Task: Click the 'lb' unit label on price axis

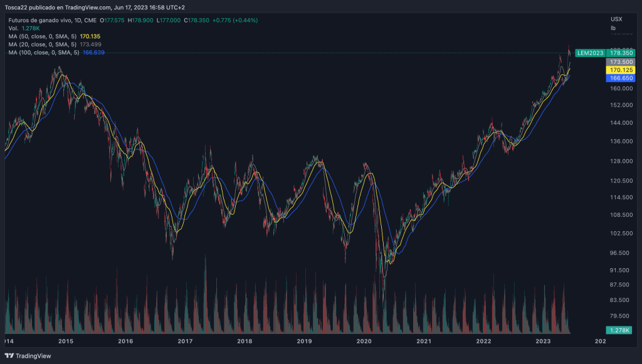Action: tap(613, 28)
